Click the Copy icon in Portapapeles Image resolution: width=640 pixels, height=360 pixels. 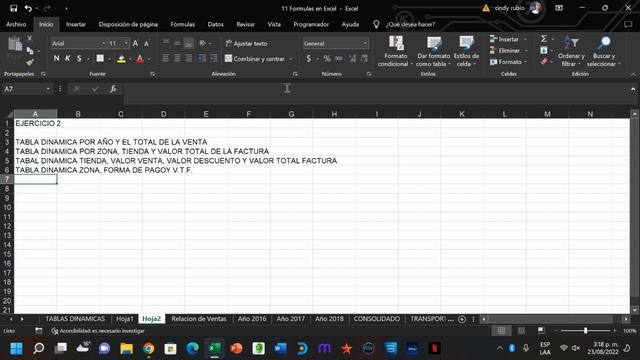(30, 51)
